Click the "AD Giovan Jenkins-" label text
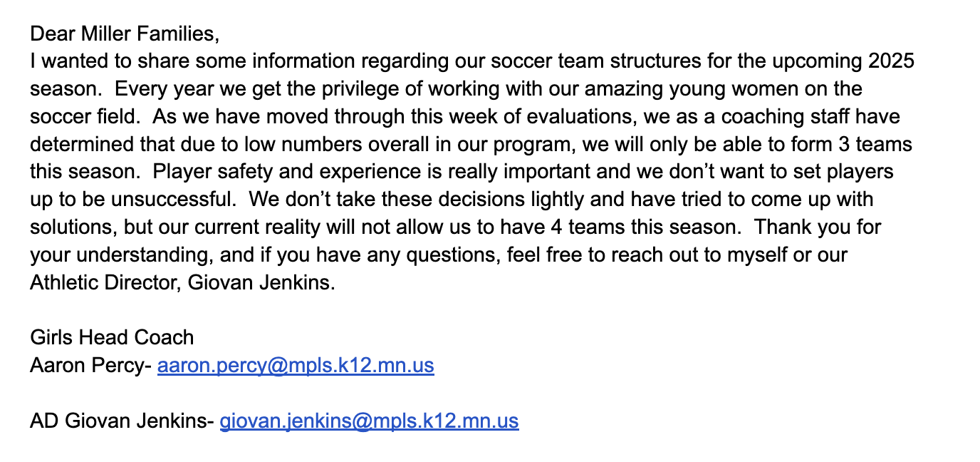 pos(122,421)
